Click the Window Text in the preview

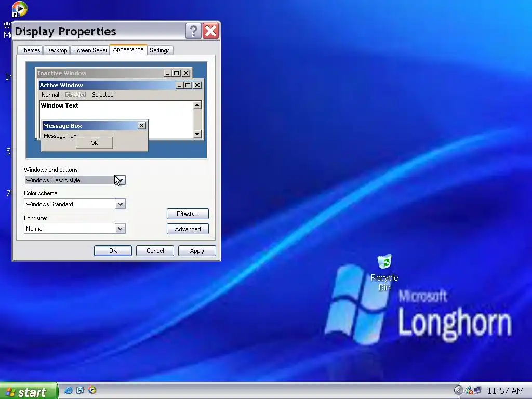tap(60, 105)
